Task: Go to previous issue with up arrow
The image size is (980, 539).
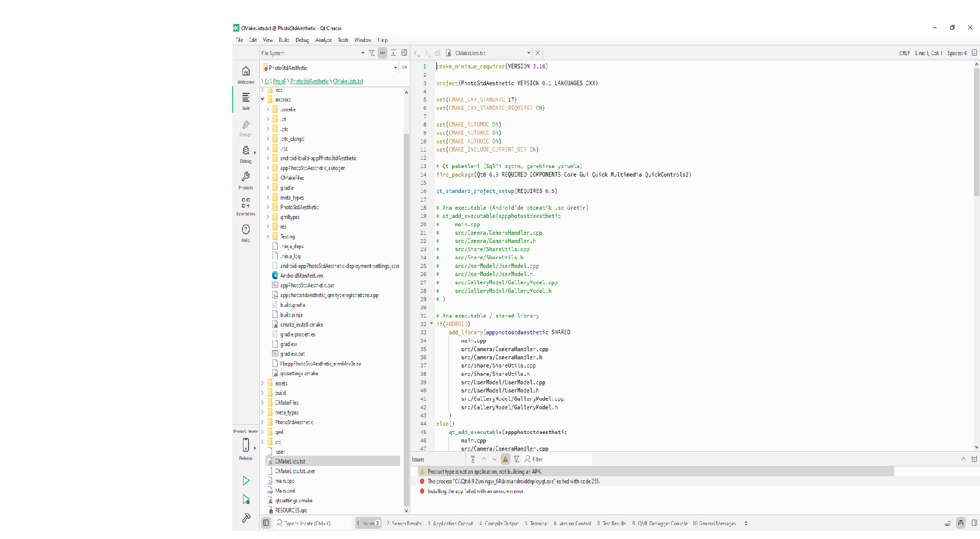Action: (483, 459)
